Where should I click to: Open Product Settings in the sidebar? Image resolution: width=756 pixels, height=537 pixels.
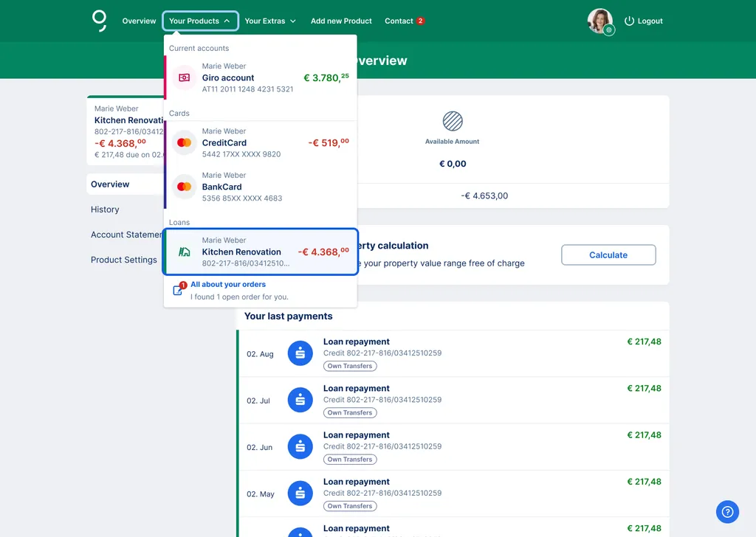[x=122, y=260]
